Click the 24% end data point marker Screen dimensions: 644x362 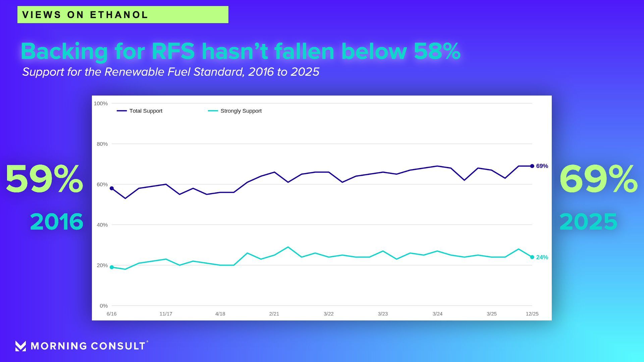tap(532, 257)
